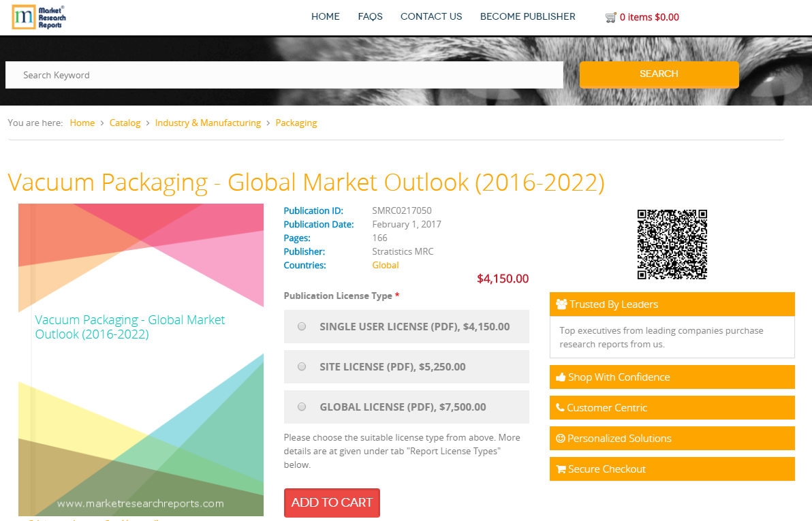This screenshot has height=521, width=812.
Task: Click the ADD TO CART button
Action: point(332,503)
